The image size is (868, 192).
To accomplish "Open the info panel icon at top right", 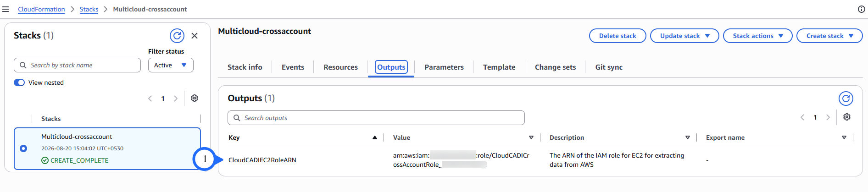I will point(861,9).
